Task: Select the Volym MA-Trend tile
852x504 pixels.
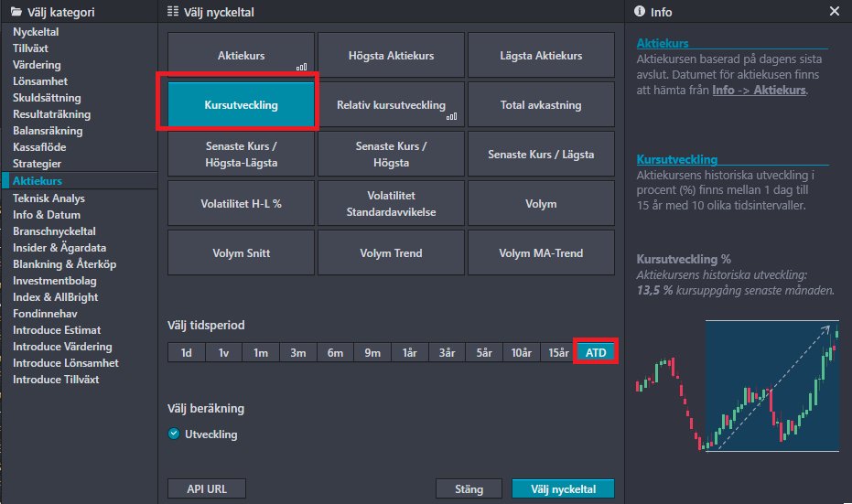Action: tap(541, 252)
